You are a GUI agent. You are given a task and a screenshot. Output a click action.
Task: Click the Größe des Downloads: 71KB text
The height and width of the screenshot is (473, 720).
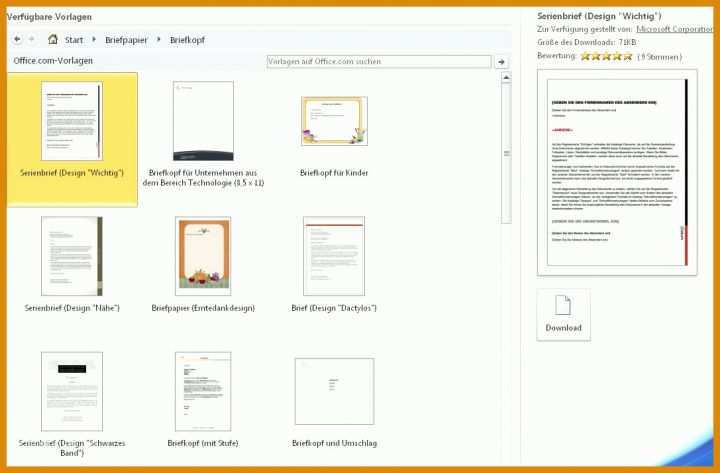(x=587, y=42)
